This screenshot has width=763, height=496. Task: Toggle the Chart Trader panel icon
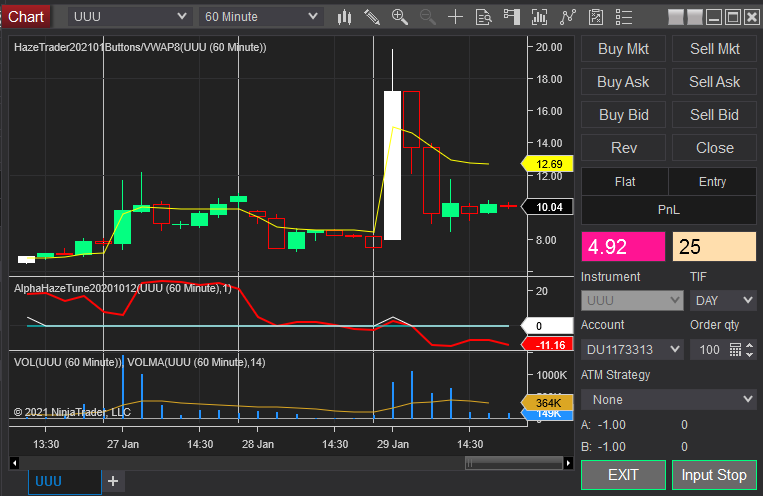pyautogui.click(x=511, y=17)
